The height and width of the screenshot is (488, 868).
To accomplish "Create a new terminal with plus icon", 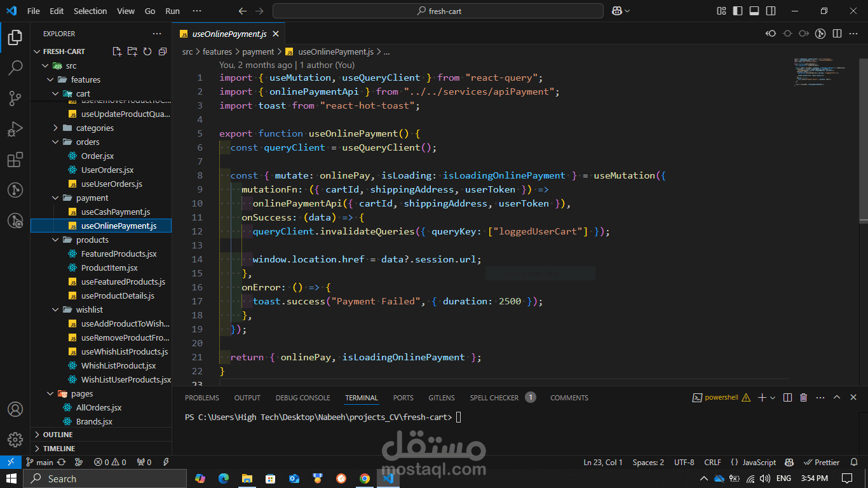I will tap(762, 398).
